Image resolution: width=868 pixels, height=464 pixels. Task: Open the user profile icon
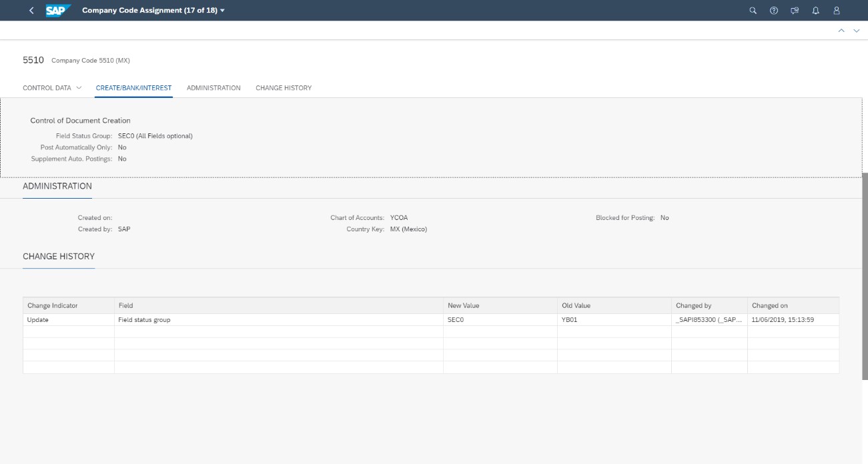(837, 11)
